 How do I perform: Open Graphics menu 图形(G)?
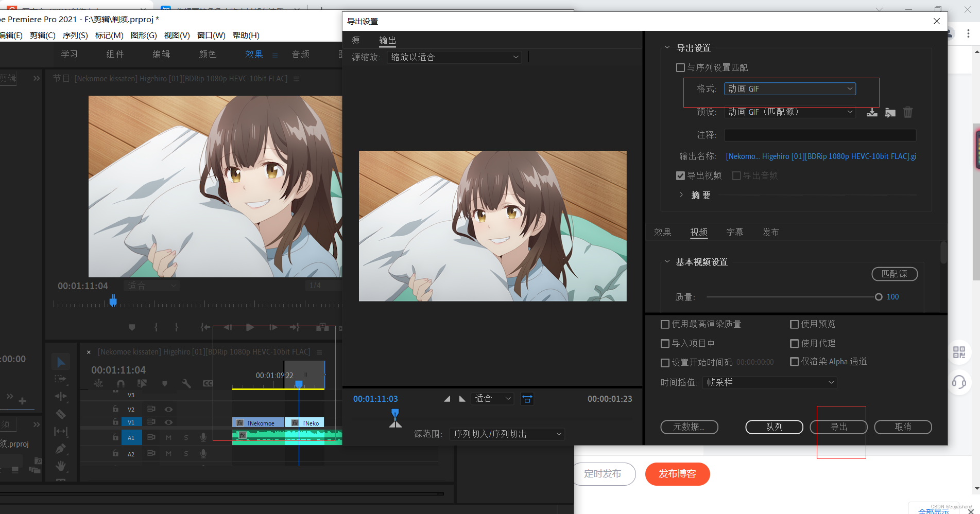pyautogui.click(x=144, y=36)
